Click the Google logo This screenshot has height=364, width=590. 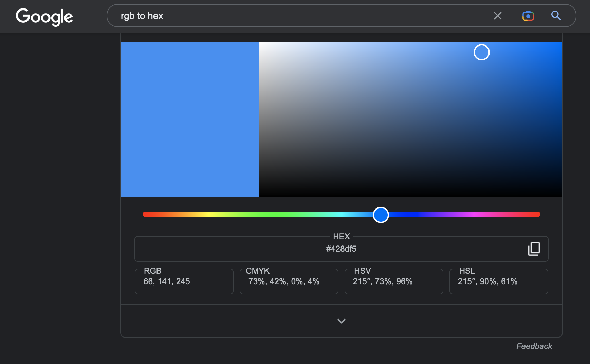44,16
